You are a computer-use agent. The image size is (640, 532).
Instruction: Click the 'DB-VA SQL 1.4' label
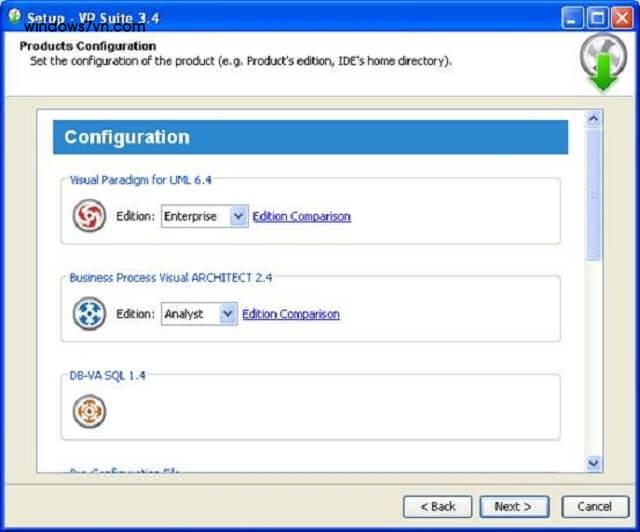(x=107, y=376)
